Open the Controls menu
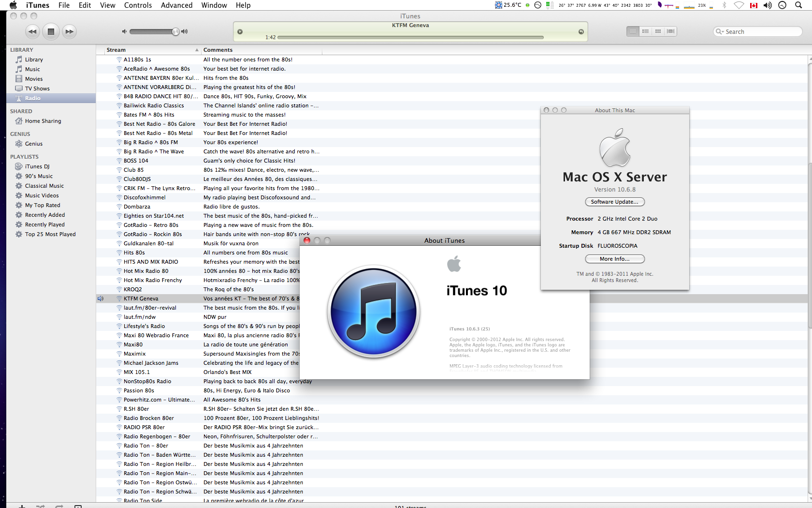 tap(138, 5)
